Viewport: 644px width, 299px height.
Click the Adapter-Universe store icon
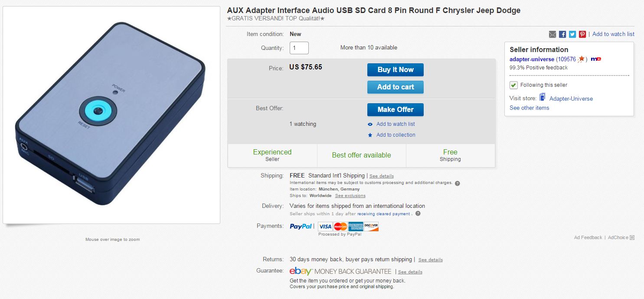pyautogui.click(x=542, y=97)
